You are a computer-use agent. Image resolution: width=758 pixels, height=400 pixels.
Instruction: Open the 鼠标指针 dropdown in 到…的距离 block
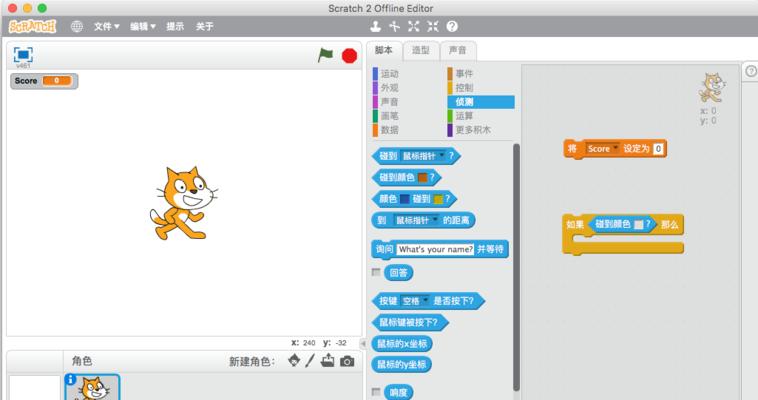coord(416,221)
